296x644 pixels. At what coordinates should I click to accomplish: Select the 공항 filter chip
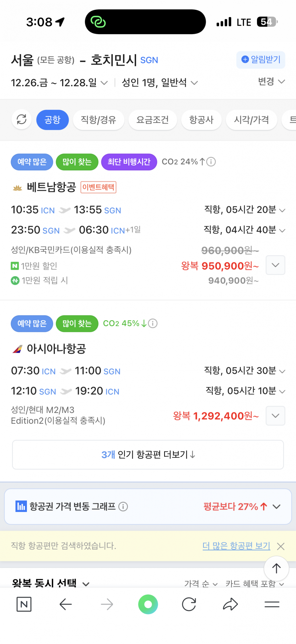click(52, 120)
